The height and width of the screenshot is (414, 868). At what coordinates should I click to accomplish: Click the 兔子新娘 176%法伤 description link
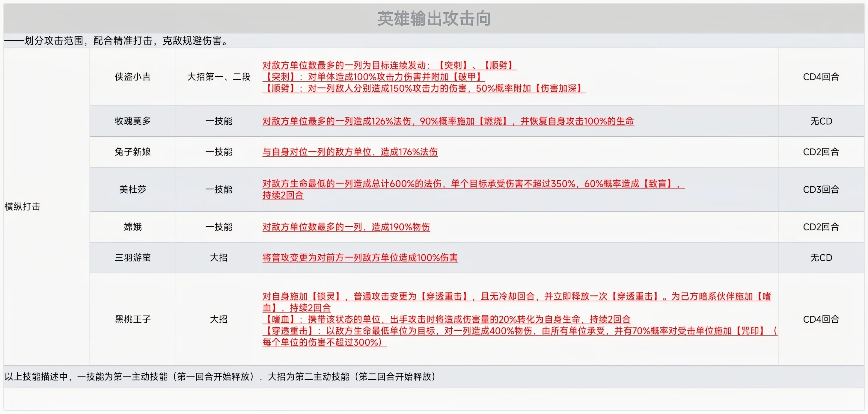[350, 152]
